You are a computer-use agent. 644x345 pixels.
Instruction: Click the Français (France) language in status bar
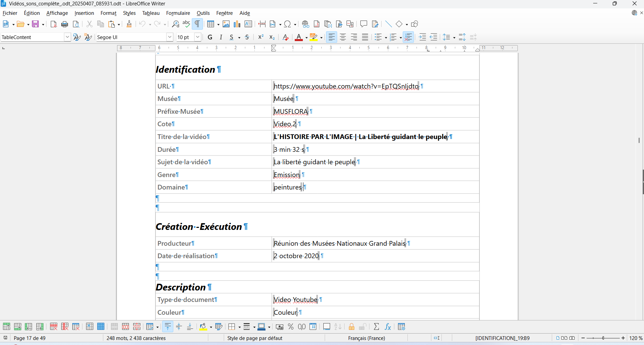coord(366,338)
